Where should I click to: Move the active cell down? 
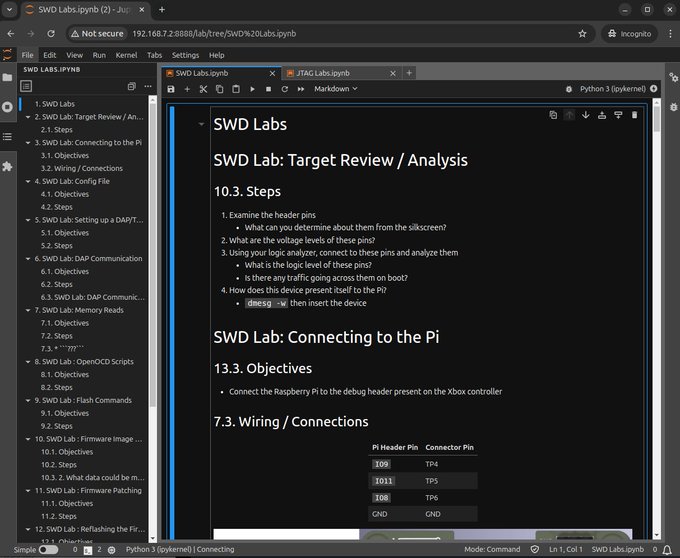585,115
